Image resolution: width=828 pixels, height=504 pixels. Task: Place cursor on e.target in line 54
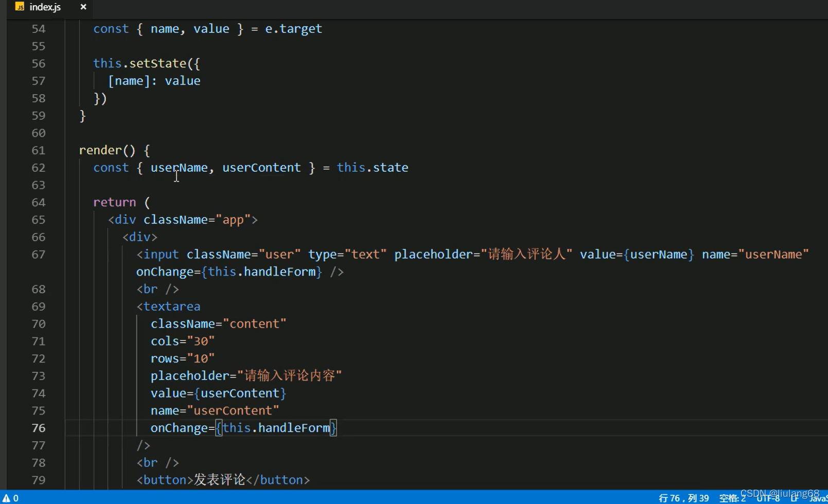[293, 29]
